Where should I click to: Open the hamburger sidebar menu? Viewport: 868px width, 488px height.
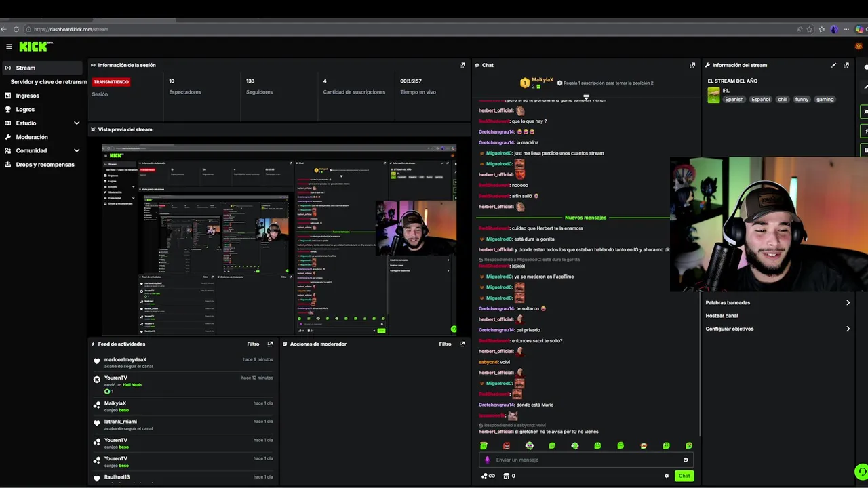(9, 47)
